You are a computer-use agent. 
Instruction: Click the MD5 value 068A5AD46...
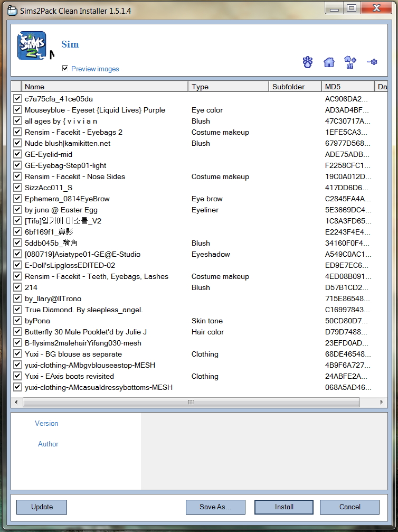click(x=348, y=387)
